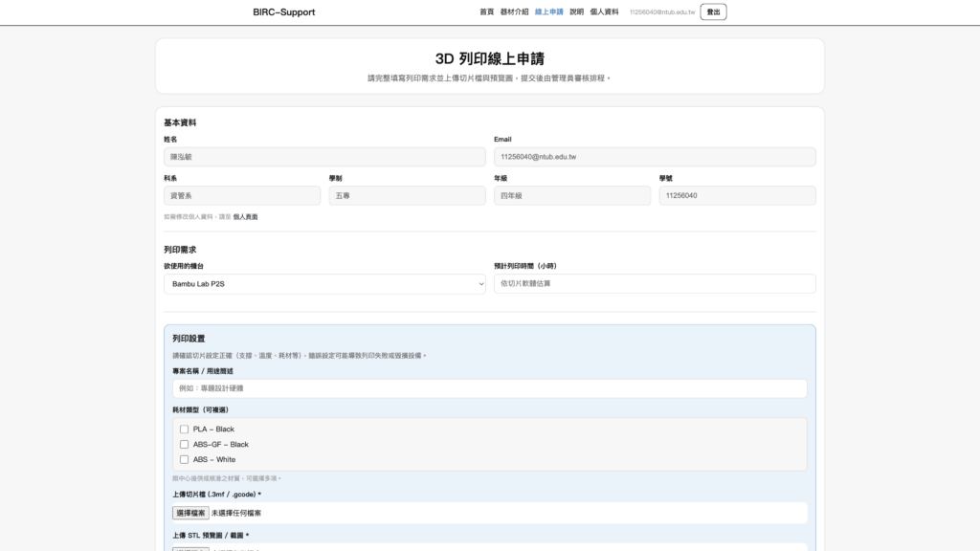Image resolution: width=980 pixels, height=551 pixels.
Task: Open 個人資料 navigation item
Action: 605,11
